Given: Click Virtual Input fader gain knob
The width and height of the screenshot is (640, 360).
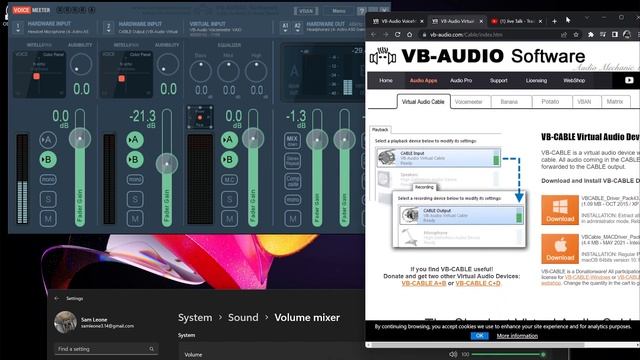Looking at the screenshot, I should [253, 139].
